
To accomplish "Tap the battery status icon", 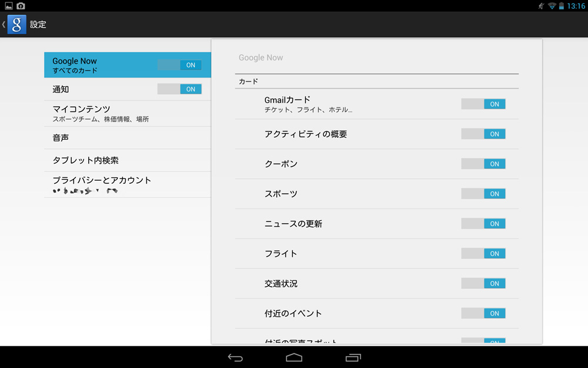I will (562, 6).
